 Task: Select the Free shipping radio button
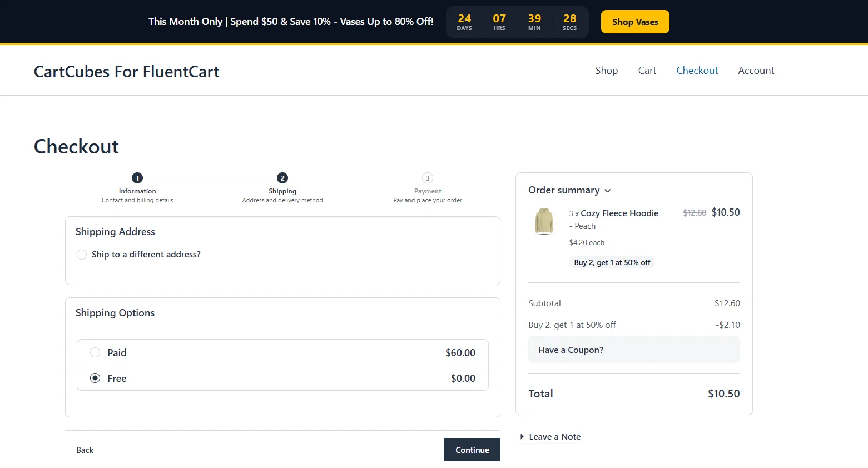[95, 378]
